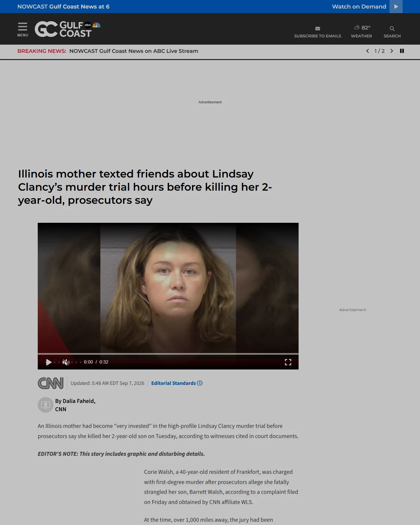420x525 pixels.
Task: Click the author avatar for Dalia Faheid
Action: coord(46,405)
